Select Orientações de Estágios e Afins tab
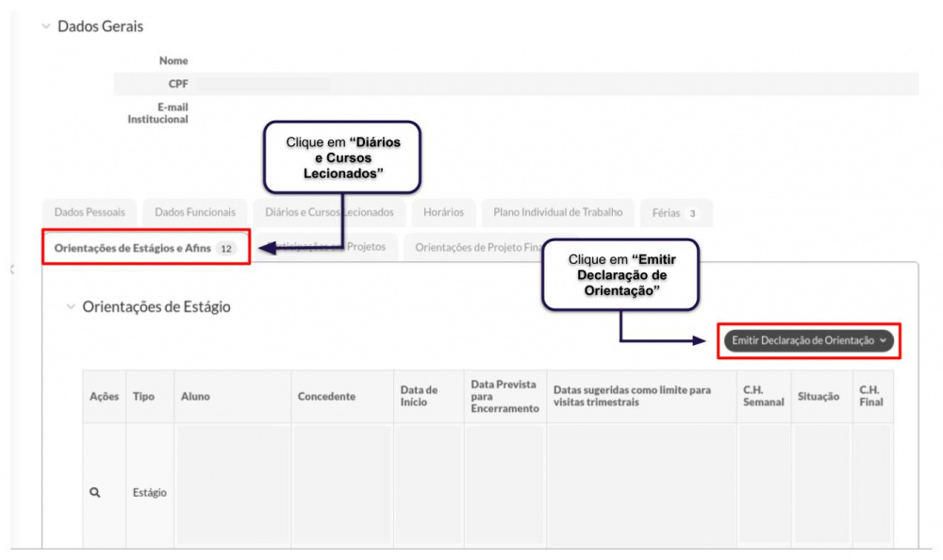This screenshot has height=560, width=943. coord(145,248)
